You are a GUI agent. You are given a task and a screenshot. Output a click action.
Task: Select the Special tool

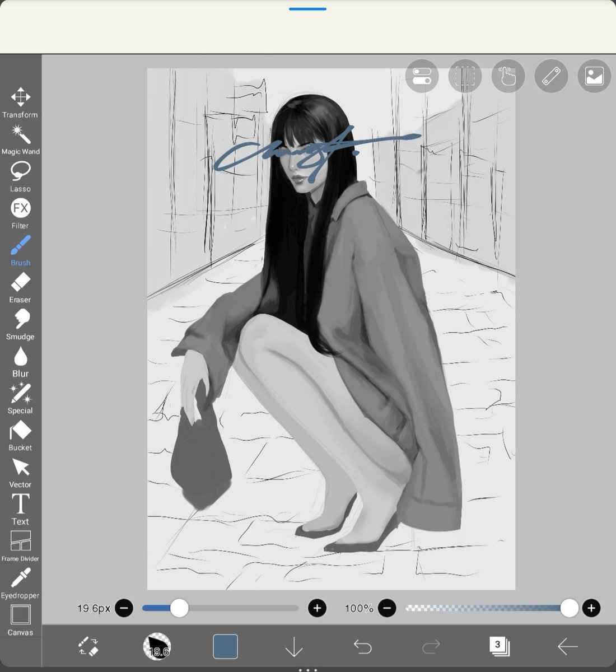tap(20, 398)
